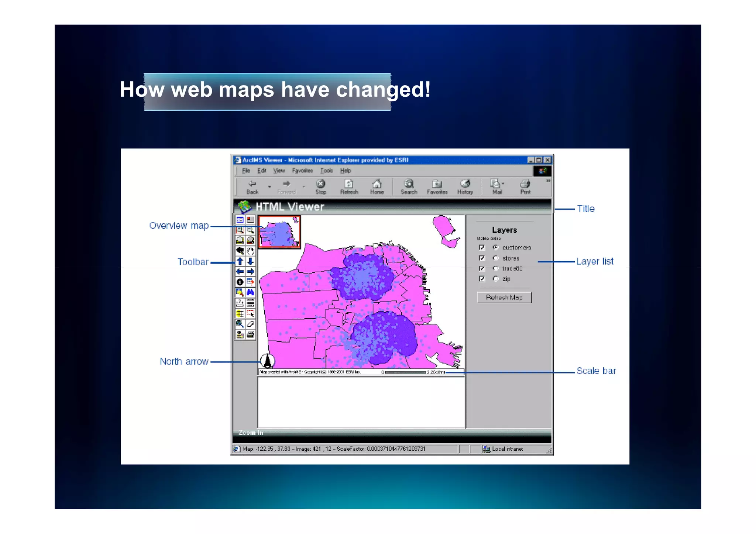Click the Refresh Map button
The width and height of the screenshot is (756, 534).
(x=504, y=297)
